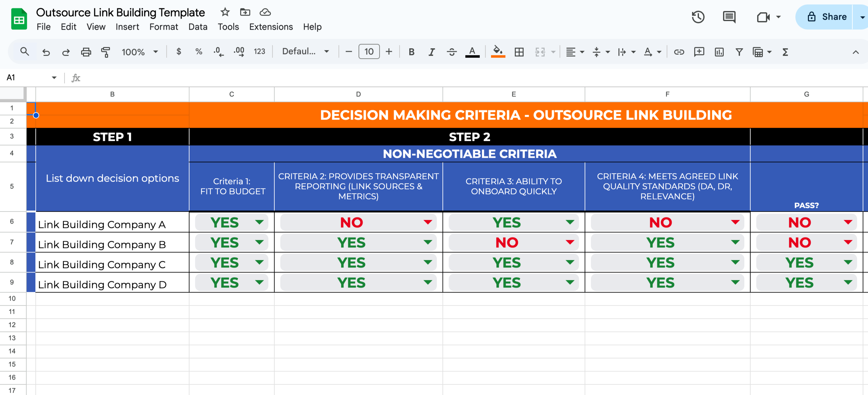Open the Data menu
This screenshot has height=395, width=868.
click(x=197, y=26)
